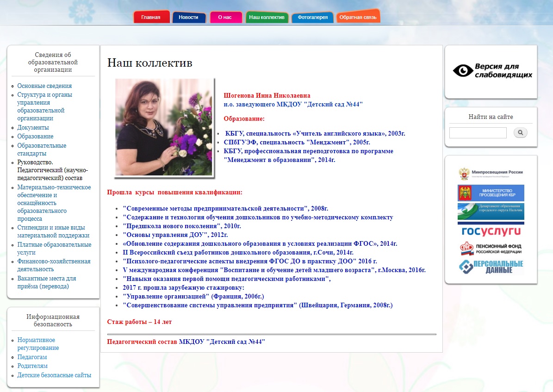This screenshot has height=392, width=553.
Task: Switch to the О нас tab
Action: click(225, 18)
